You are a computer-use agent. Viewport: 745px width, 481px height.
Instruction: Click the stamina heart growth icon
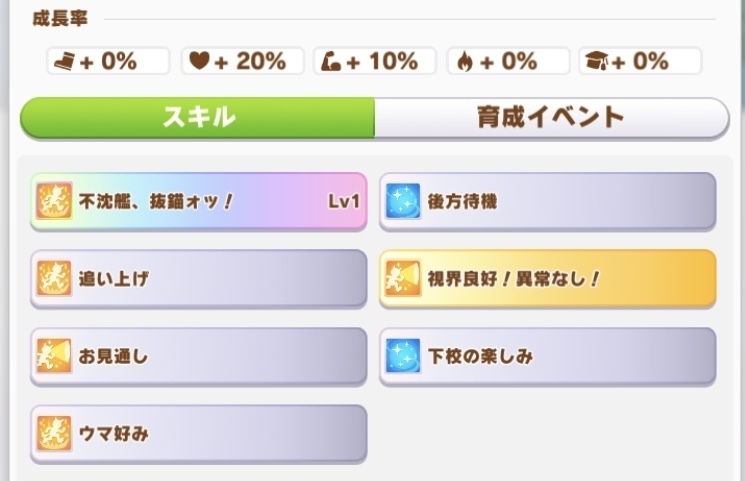point(198,61)
